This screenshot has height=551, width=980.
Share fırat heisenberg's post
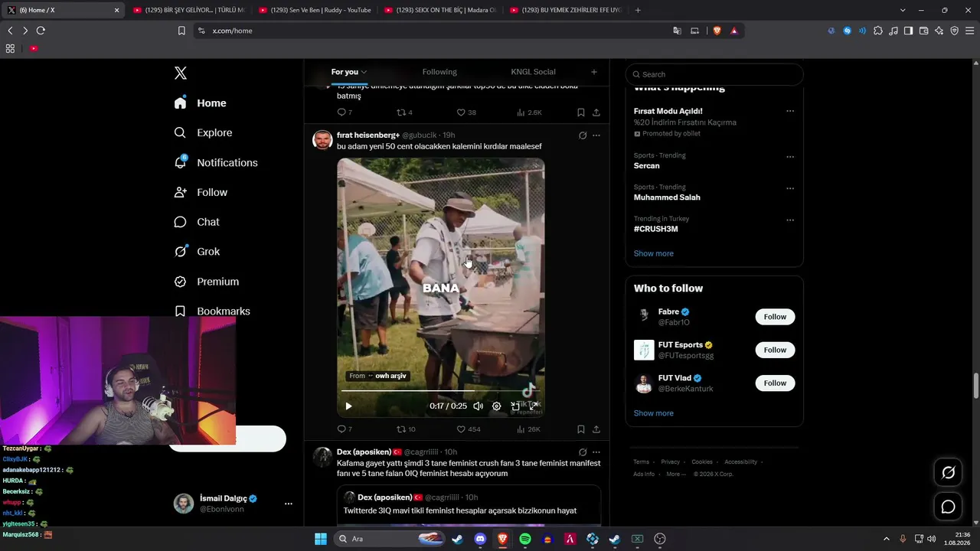pyautogui.click(x=596, y=429)
